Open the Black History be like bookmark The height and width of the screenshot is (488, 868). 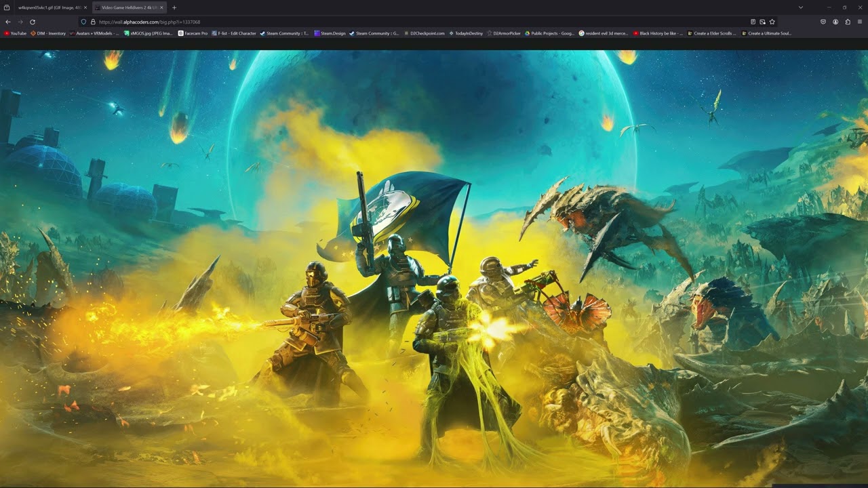pos(658,33)
